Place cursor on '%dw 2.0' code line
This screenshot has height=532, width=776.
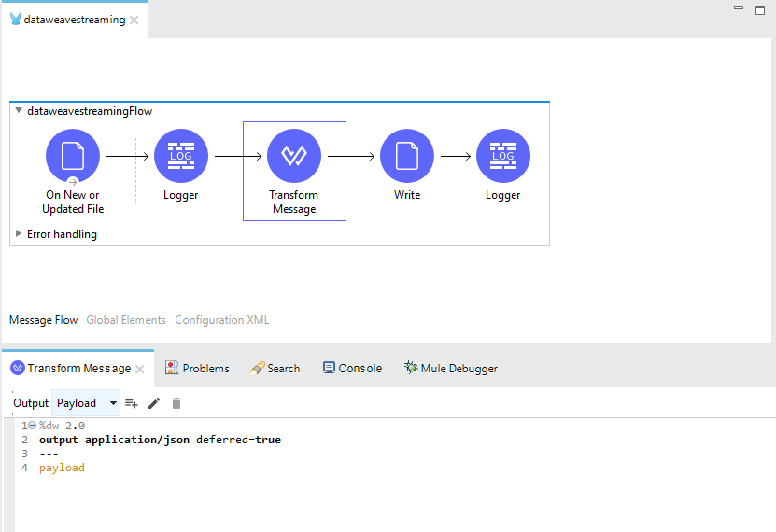click(x=62, y=426)
